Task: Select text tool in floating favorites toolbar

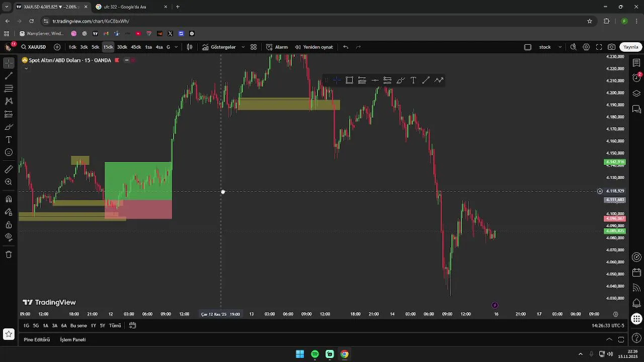Action: [413, 80]
